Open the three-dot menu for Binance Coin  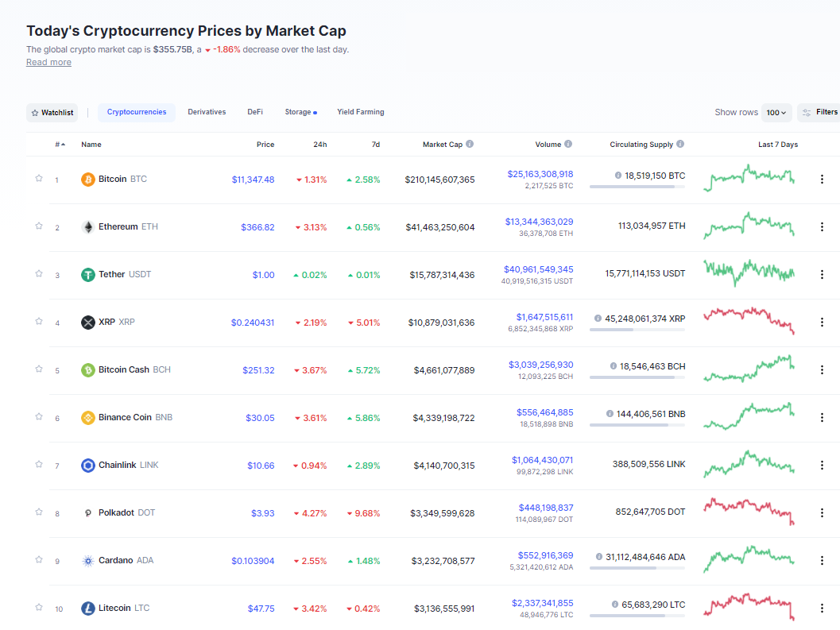click(822, 418)
